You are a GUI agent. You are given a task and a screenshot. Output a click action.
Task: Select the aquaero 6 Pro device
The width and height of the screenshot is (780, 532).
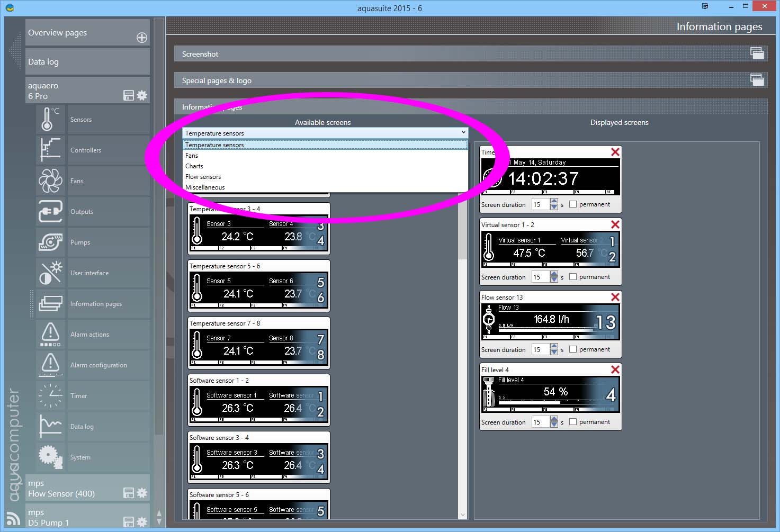pos(87,90)
